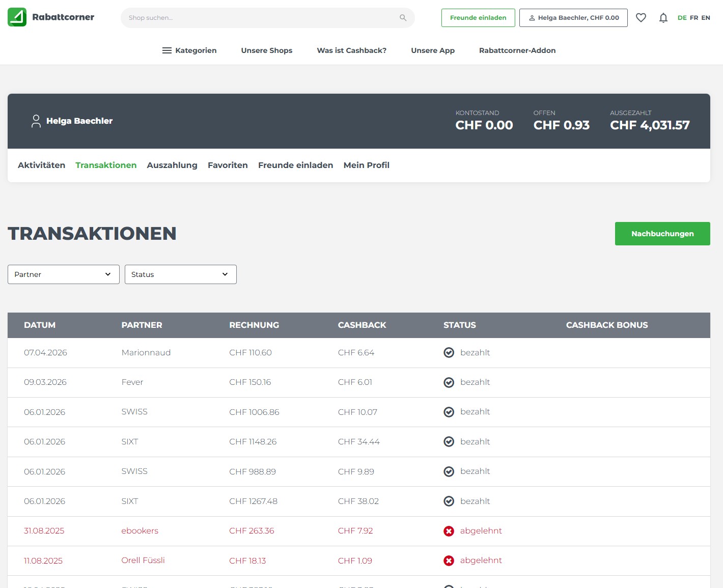Switch language to FR
This screenshot has height=588, width=723.
click(x=694, y=18)
